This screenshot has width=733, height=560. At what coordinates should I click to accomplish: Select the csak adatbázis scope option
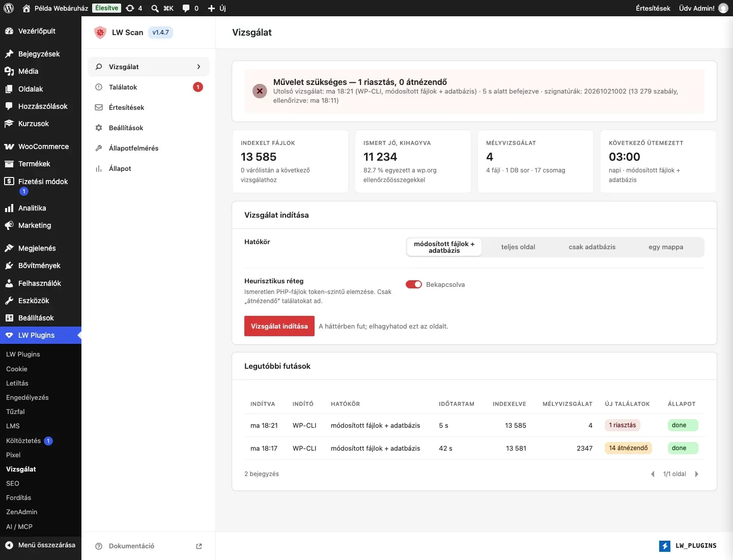tap(592, 247)
